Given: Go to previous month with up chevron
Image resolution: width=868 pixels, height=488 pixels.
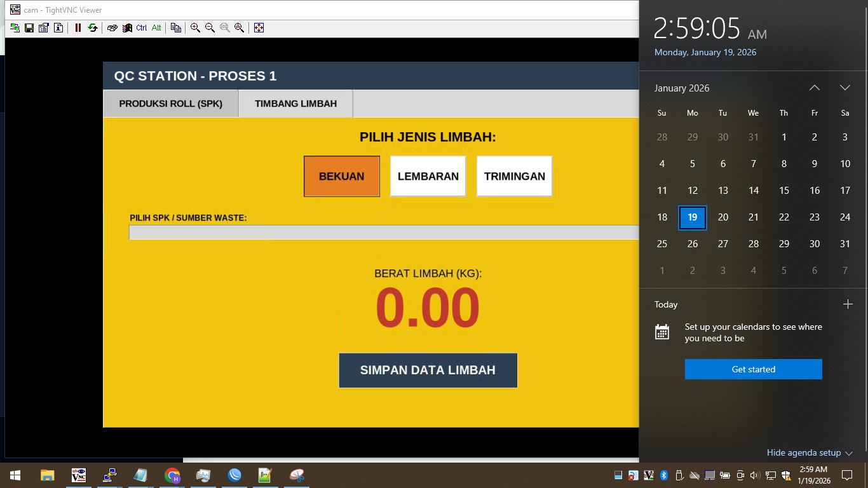Looking at the screenshot, I should (815, 88).
